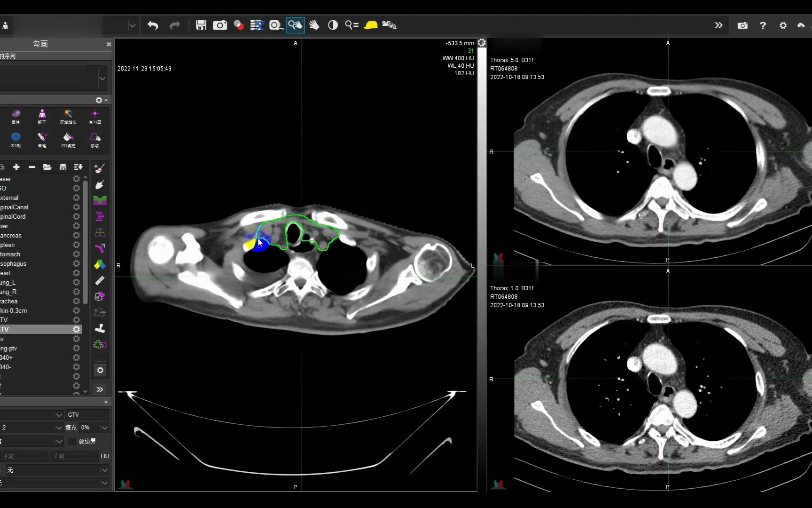Select the Lung_R structure in list
Image resolution: width=812 pixels, height=508 pixels.
pos(41,292)
